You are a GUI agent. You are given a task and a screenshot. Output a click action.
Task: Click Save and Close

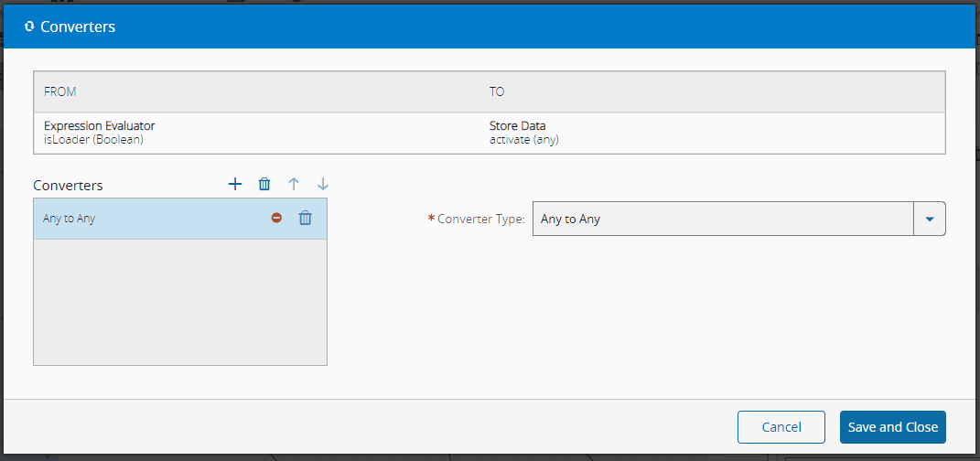point(892,427)
